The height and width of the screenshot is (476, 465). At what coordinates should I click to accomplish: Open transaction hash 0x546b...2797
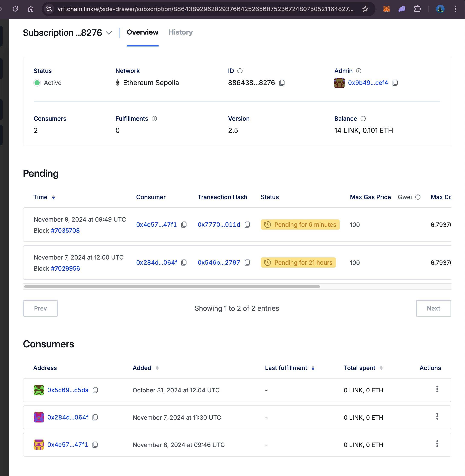pos(219,263)
